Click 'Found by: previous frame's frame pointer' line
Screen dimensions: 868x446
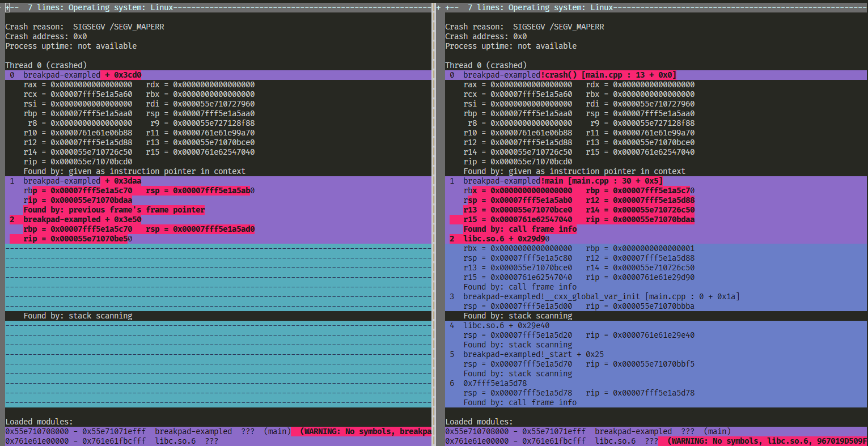coord(114,210)
